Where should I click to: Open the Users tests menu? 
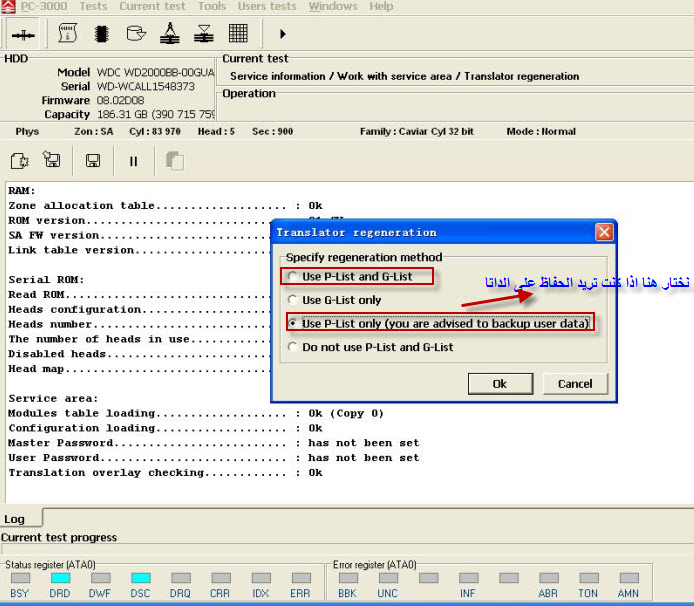tap(267, 6)
